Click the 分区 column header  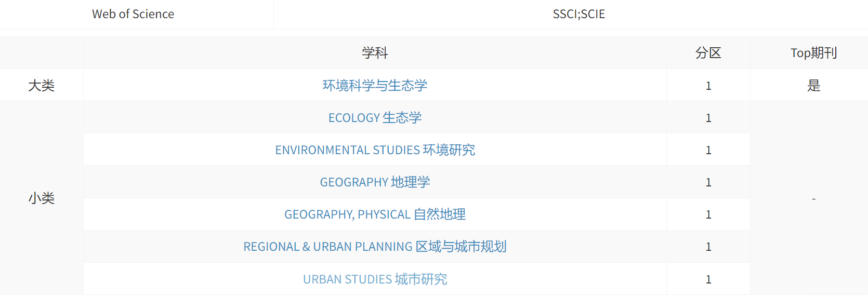coord(708,53)
